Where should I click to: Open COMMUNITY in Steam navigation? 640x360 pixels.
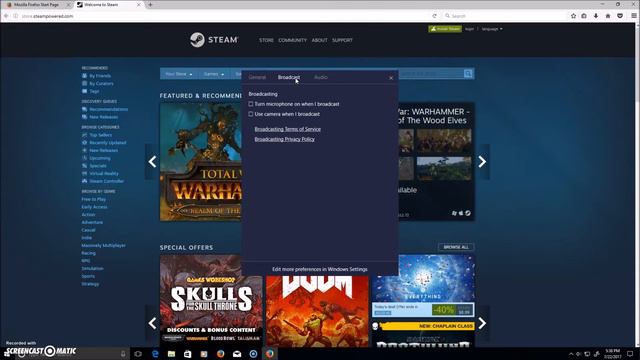292,40
